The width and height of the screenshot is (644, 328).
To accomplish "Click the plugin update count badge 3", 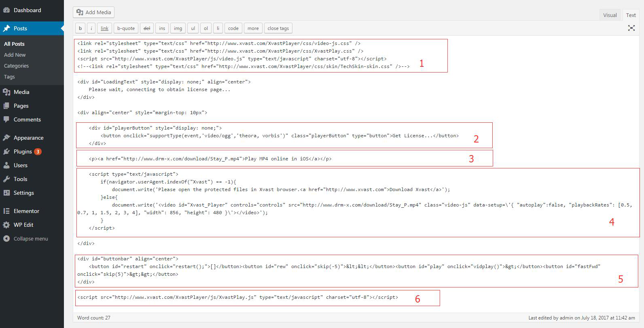I will tap(38, 151).
